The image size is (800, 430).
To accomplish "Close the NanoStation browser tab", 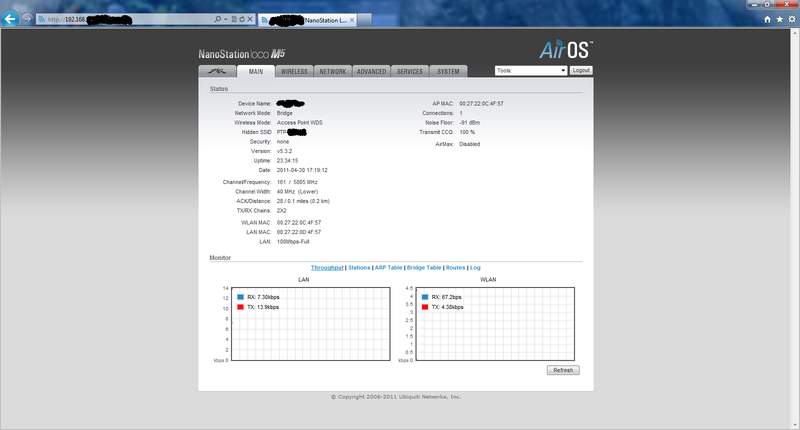I will (x=352, y=20).
